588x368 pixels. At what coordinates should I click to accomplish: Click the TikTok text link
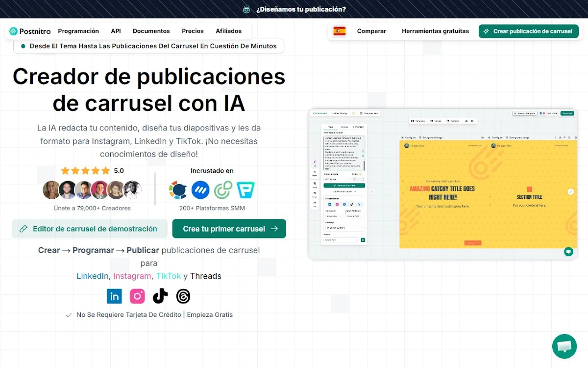click(x=169, y=276)
